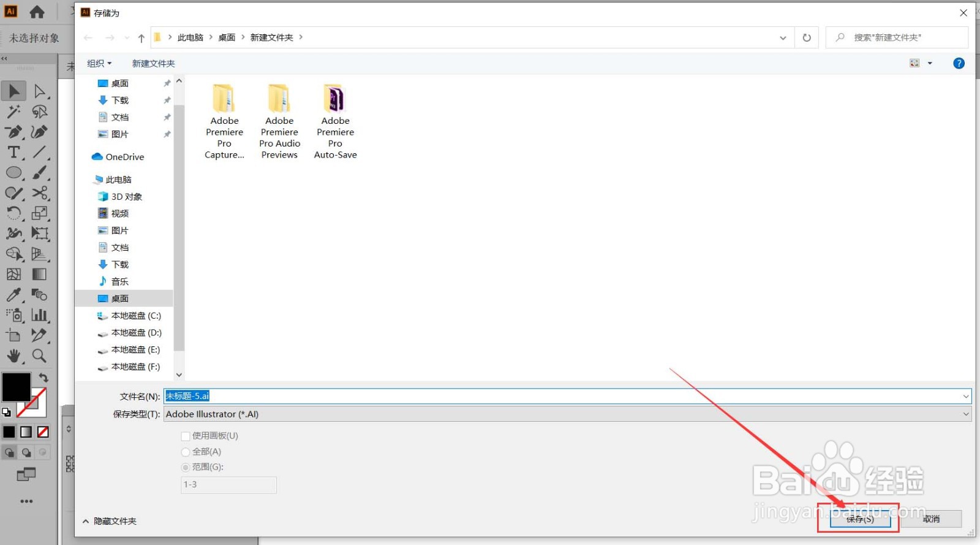980x545 pixels.
Task: Select the 范围(G) radio button
Action: (186, 467)
